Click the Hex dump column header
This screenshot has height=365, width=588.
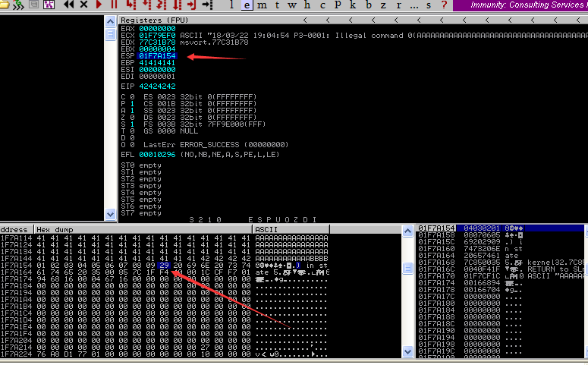pos(143,230)
